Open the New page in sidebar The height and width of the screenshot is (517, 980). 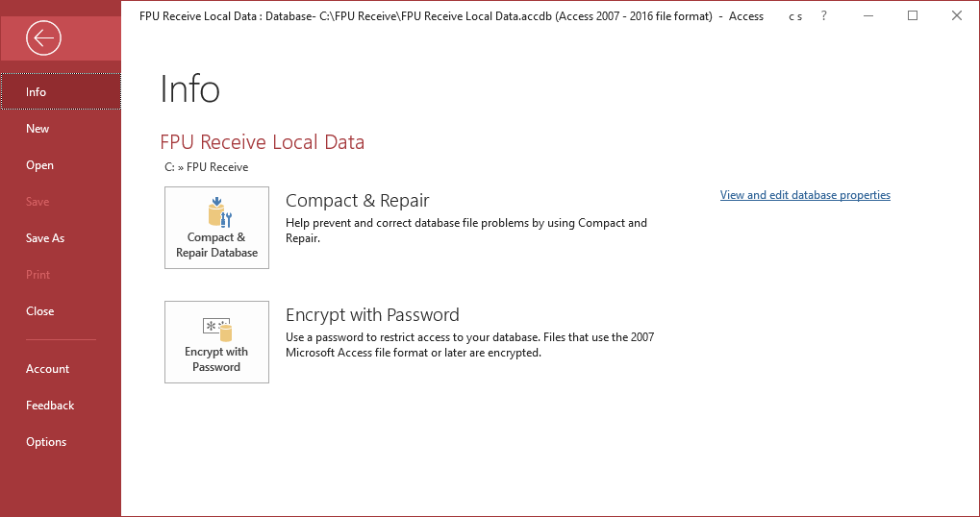(x=38, y=129)
